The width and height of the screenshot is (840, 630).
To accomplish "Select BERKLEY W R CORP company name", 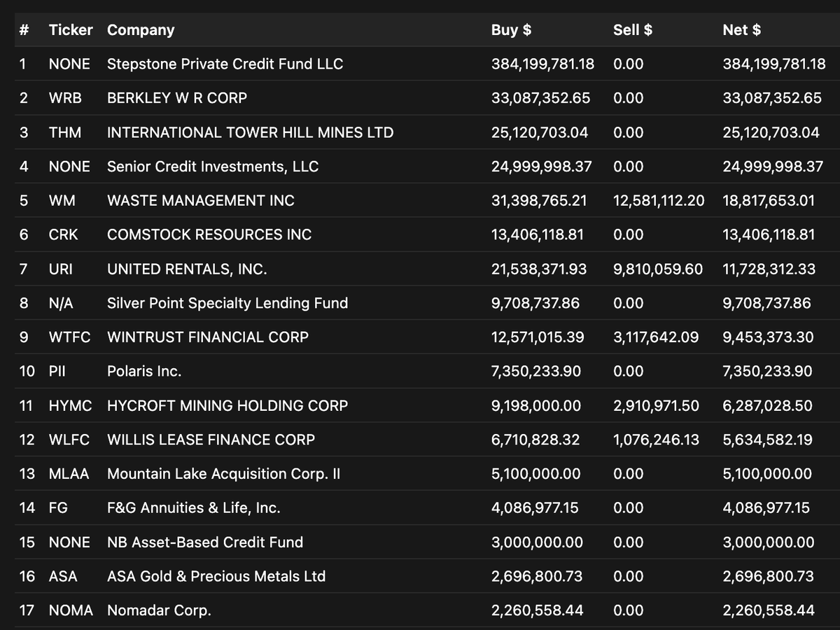I will [x=177, y=98].
